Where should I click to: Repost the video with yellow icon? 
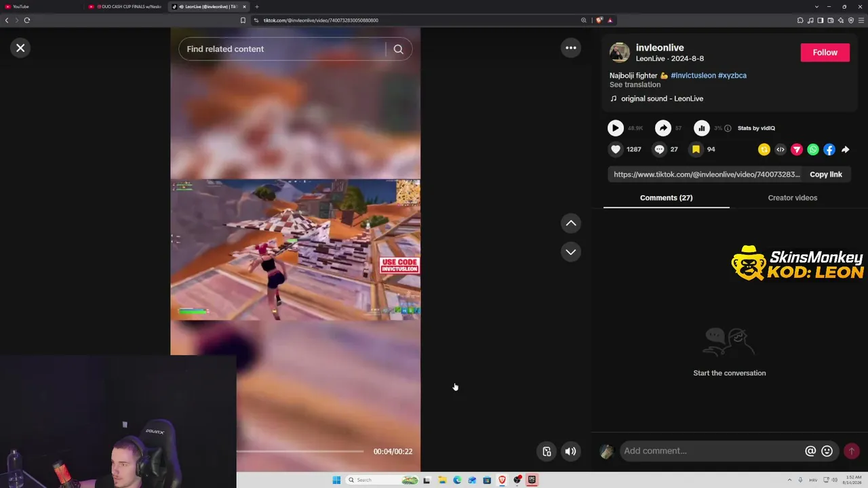click(764, 149)
